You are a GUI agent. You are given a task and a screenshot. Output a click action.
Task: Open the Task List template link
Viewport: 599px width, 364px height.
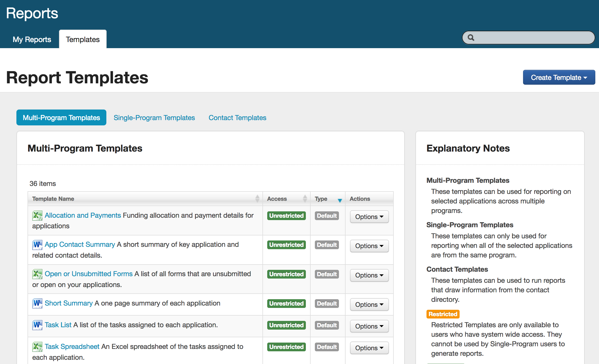[x=58, y=325]
